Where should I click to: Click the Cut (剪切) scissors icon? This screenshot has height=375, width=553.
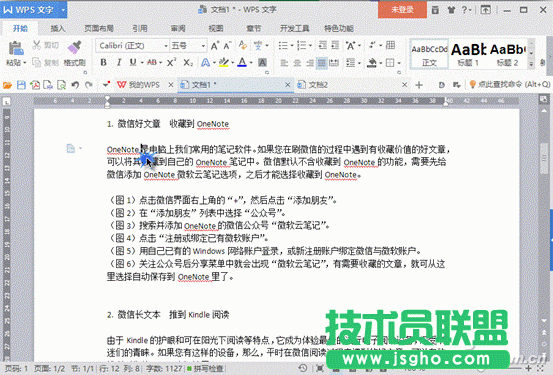36,45
